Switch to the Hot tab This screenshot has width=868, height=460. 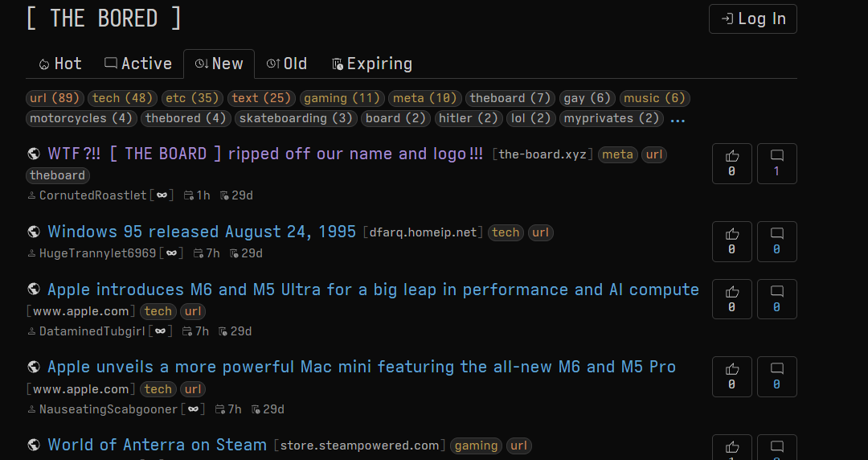(x=60, y=64)
